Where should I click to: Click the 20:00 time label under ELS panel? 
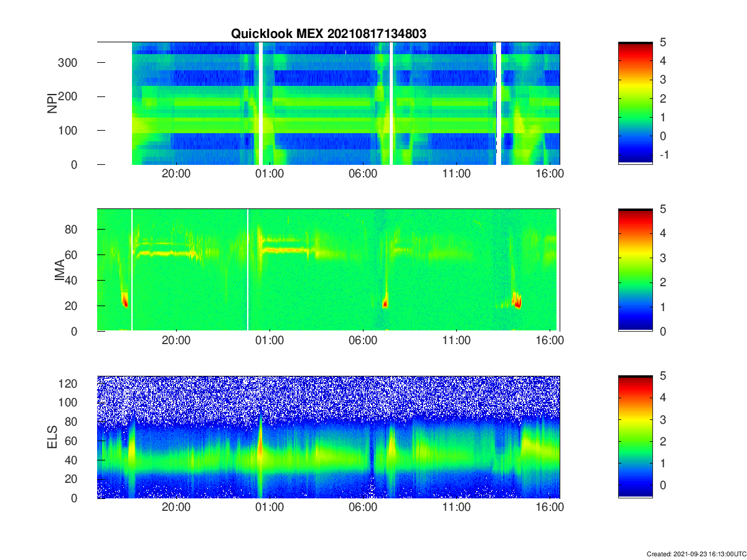coord(176,507)
